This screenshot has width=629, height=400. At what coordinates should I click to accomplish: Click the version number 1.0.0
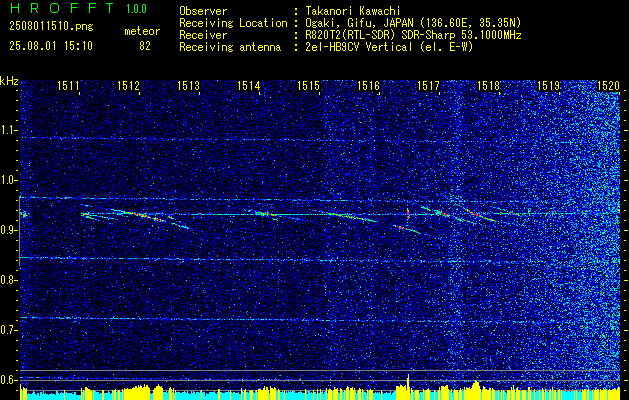[x=136, y=9]
